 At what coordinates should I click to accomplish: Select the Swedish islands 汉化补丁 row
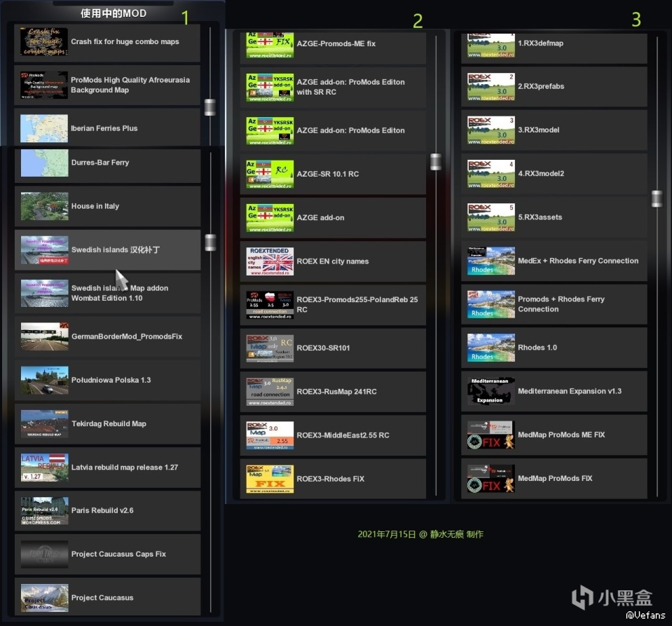coord(108,250)
